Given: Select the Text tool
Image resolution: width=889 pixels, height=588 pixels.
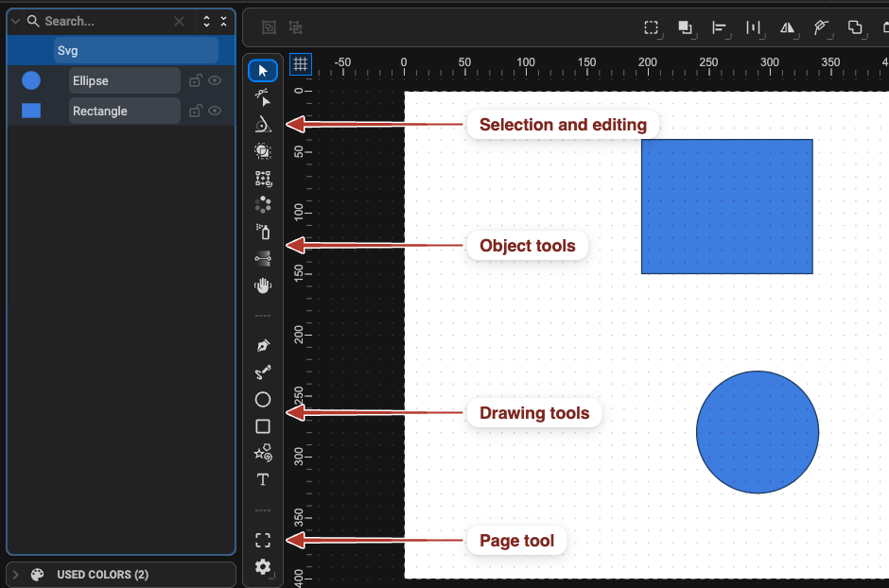Looking at the screenshot, I should (x=263, y=480).
